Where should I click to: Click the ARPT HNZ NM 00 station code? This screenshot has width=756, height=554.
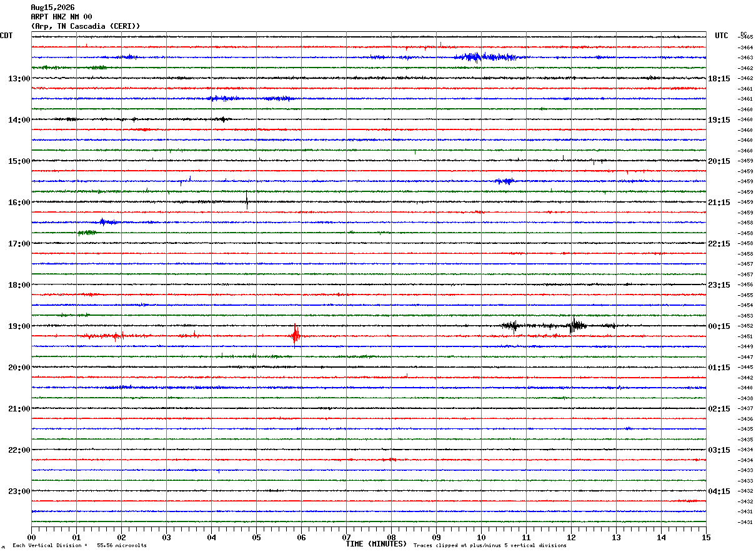(x=61, y=17)
